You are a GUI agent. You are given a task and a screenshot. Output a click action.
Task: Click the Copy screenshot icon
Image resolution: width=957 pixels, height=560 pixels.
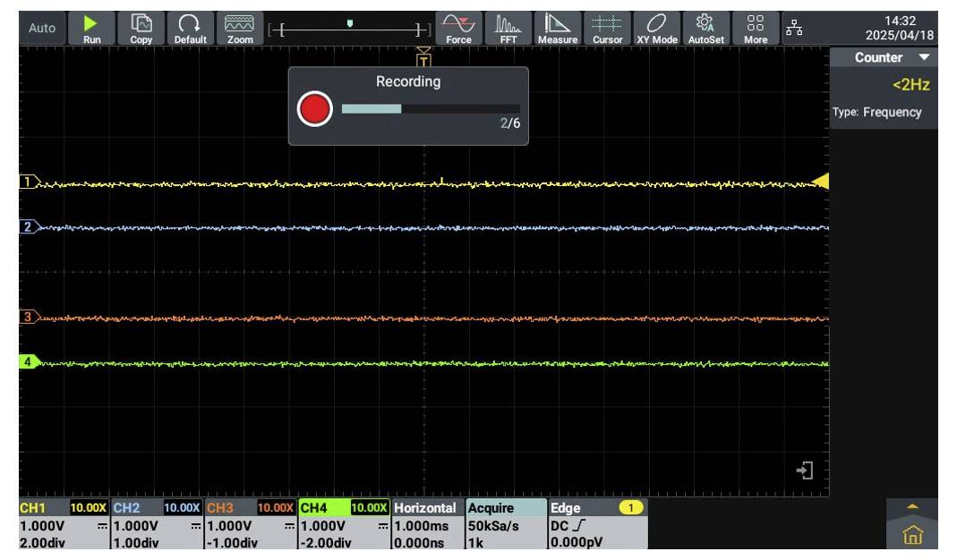(141, 28)
